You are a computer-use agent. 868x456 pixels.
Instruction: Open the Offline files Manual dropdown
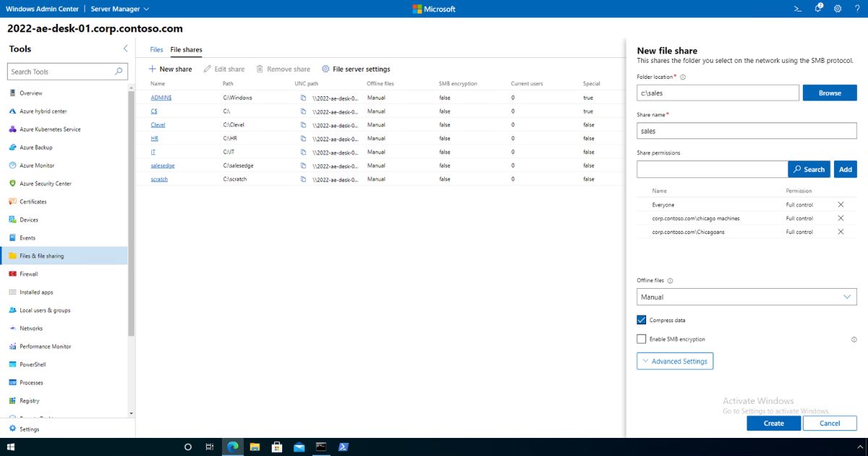(x=746, y=297)
